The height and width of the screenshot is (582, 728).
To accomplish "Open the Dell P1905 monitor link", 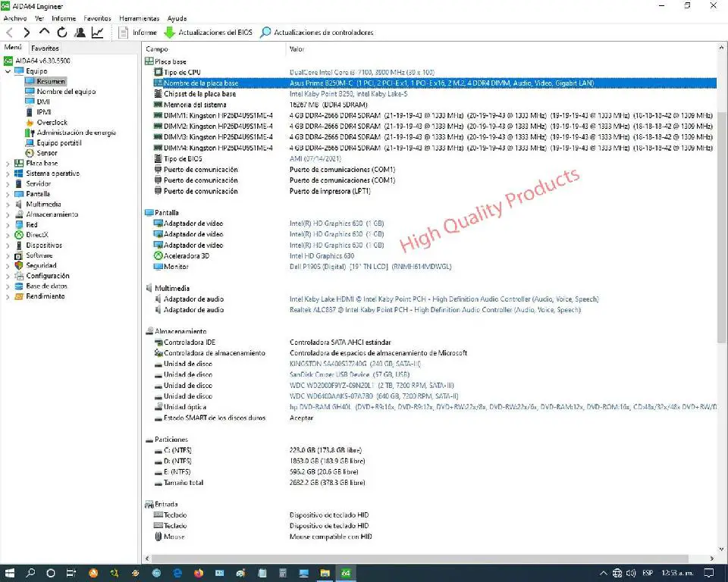I will [370, 267].
